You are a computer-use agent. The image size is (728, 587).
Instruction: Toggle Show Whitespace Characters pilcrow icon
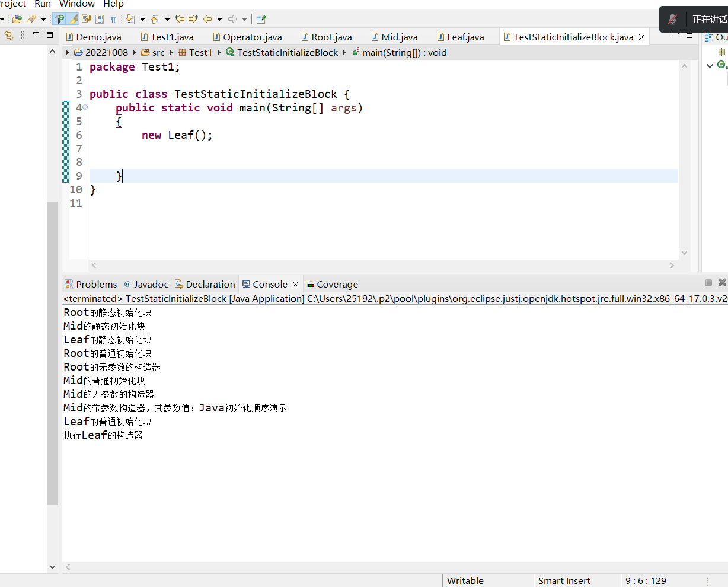click(113, 20)
